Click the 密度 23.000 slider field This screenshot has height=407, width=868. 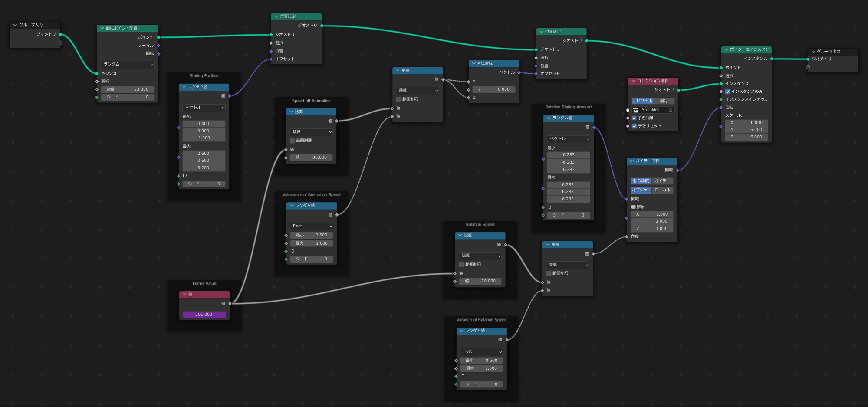click(x=128, y=89)
